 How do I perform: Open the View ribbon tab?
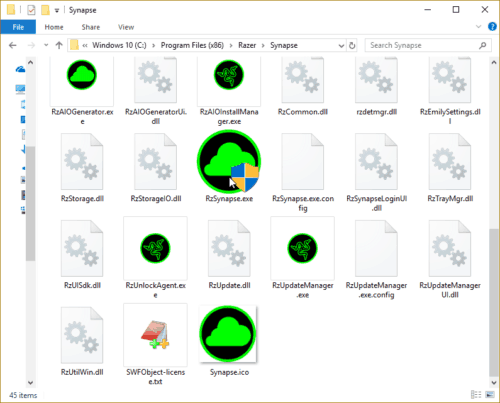[x=126, y=27]
